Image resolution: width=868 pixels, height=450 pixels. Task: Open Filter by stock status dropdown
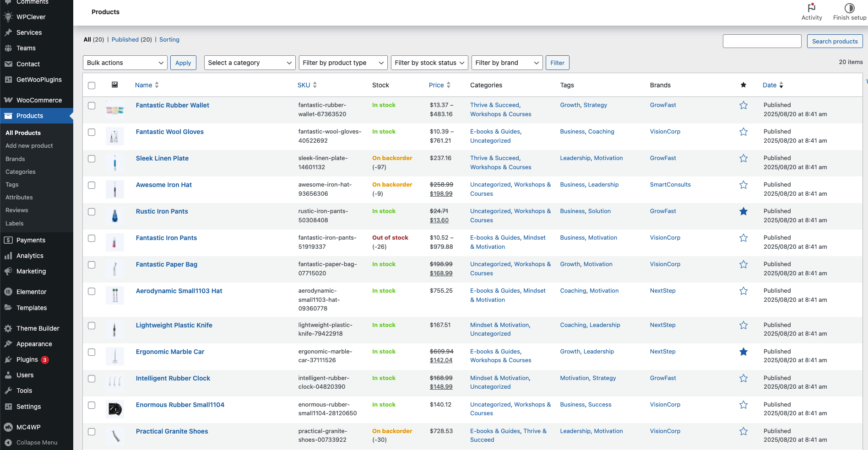click(x=429, y=63)
